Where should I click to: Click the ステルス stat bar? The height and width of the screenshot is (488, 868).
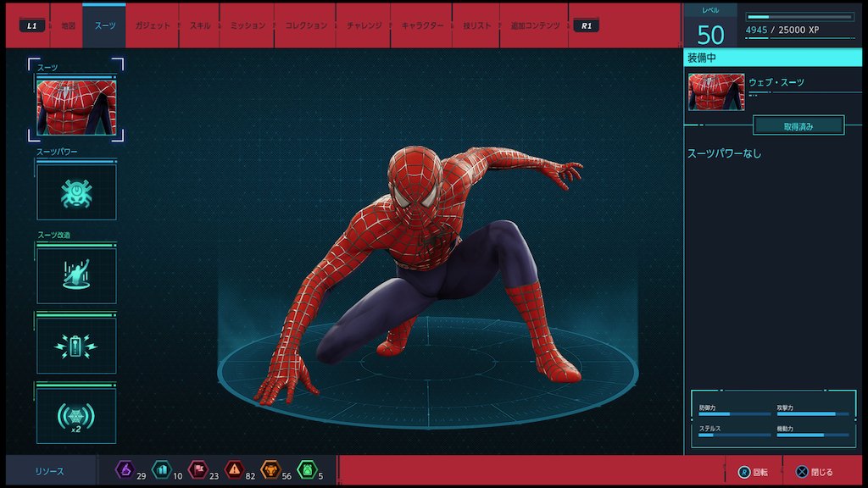click(734, 435)
